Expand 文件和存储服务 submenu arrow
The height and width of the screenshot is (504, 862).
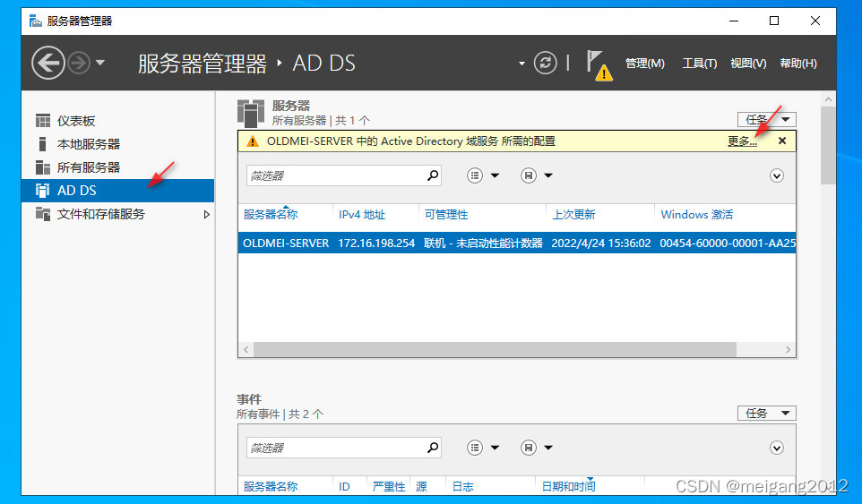point(207,214)
